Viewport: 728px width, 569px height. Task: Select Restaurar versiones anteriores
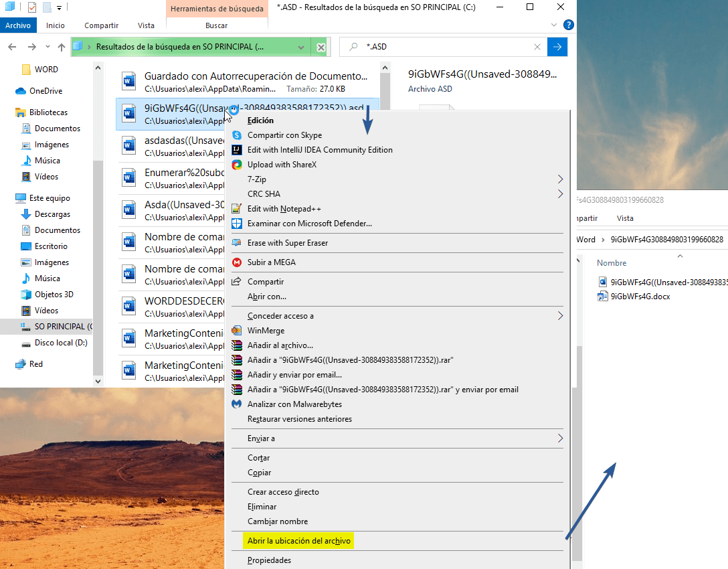point(300,419)
